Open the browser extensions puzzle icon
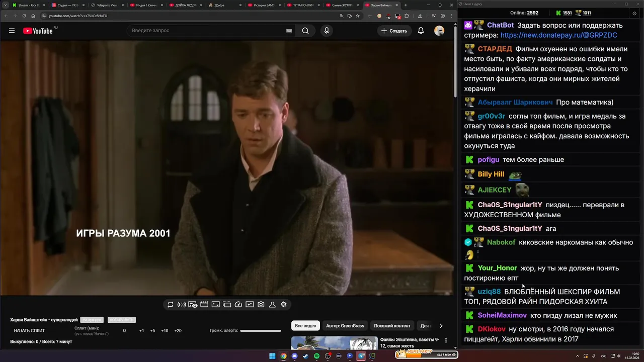The height and width of the screenshot is (362, 644). 407,16
